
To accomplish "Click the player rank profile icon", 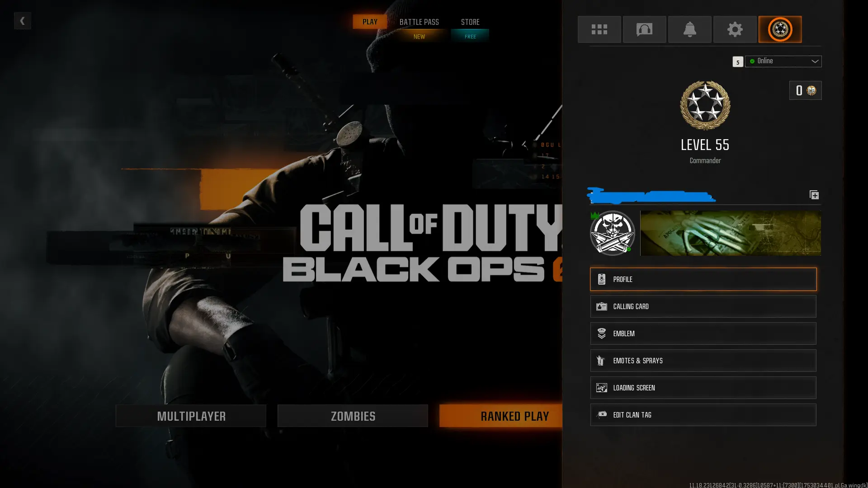I will click(780, 29).
